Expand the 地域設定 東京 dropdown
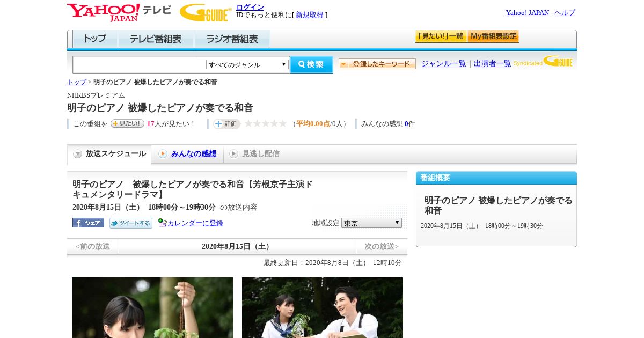This screenshot has height=338, width=644. pos(371,223)
